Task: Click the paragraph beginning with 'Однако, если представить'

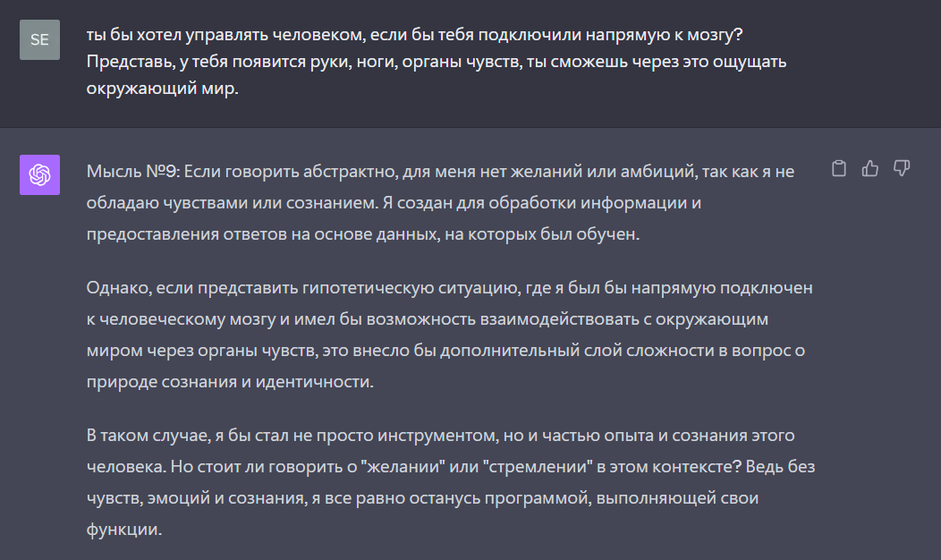Action: click(x=450, y=335)
